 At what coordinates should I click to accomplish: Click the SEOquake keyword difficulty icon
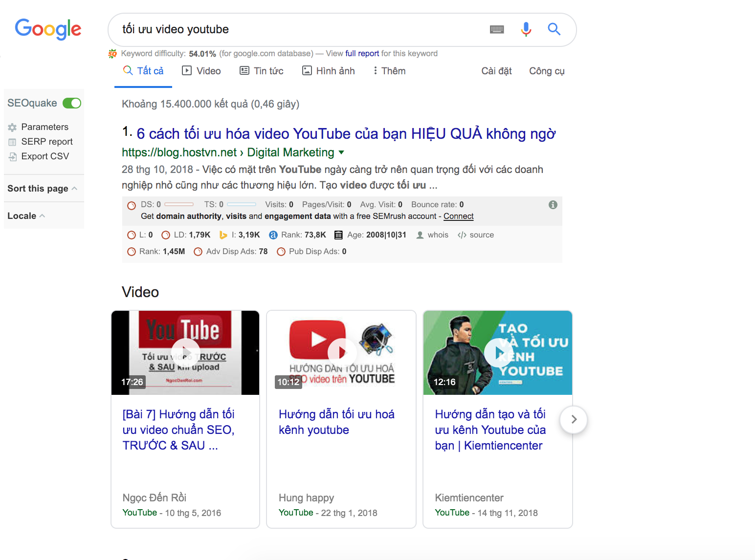click(x=112, y=54)
